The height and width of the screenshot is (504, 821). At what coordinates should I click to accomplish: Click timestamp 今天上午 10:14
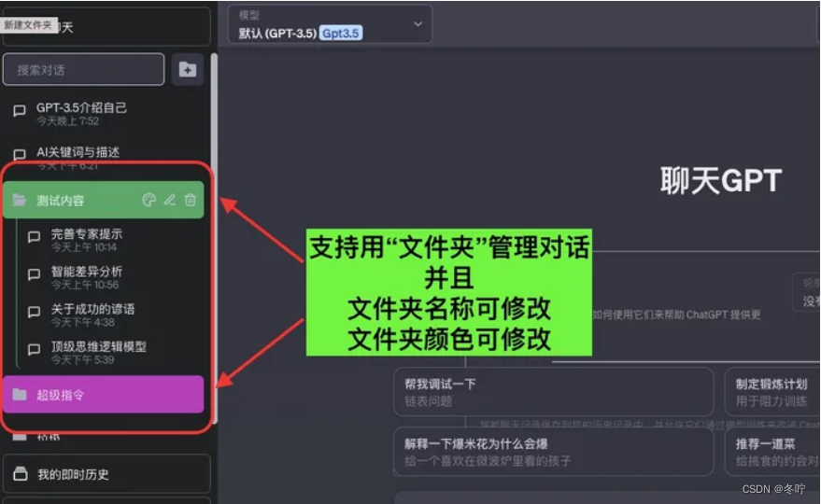(84, 247)
